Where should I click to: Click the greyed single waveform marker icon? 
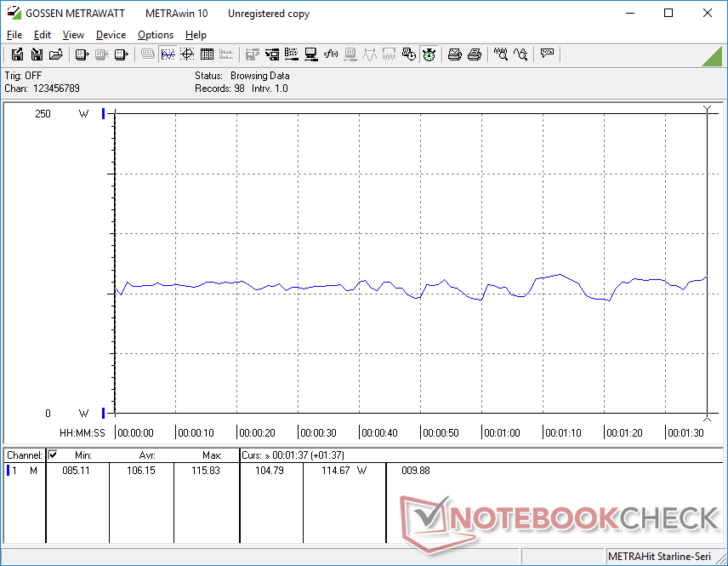pyautogui.click(x=370, y=54)
